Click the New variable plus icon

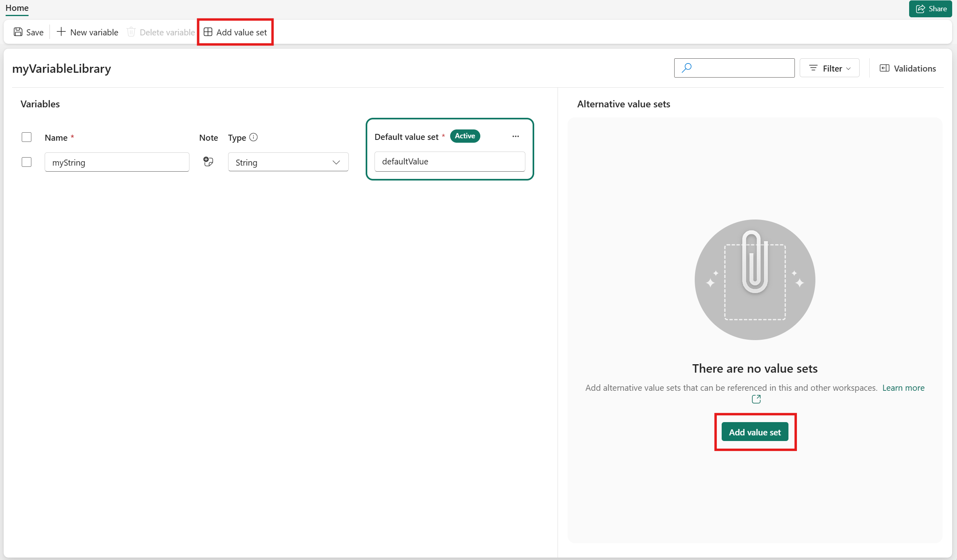61,32
